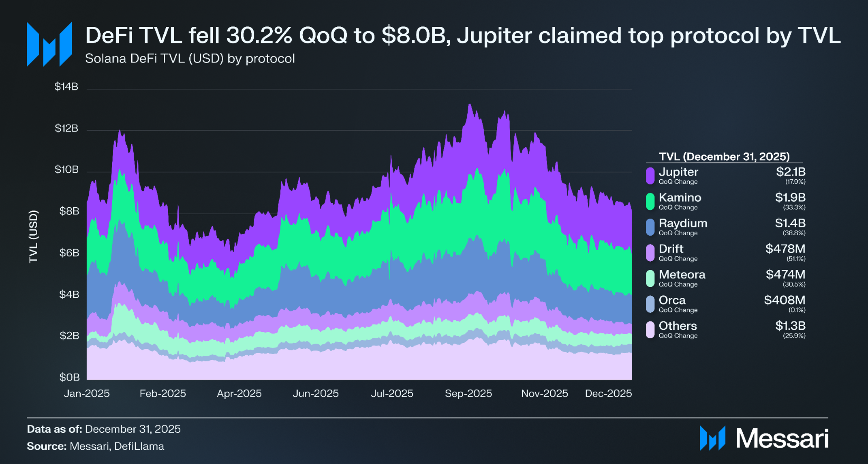Click the Dec-2025 x-axis label
868x464 pixels.
click(x=608, y=393)
